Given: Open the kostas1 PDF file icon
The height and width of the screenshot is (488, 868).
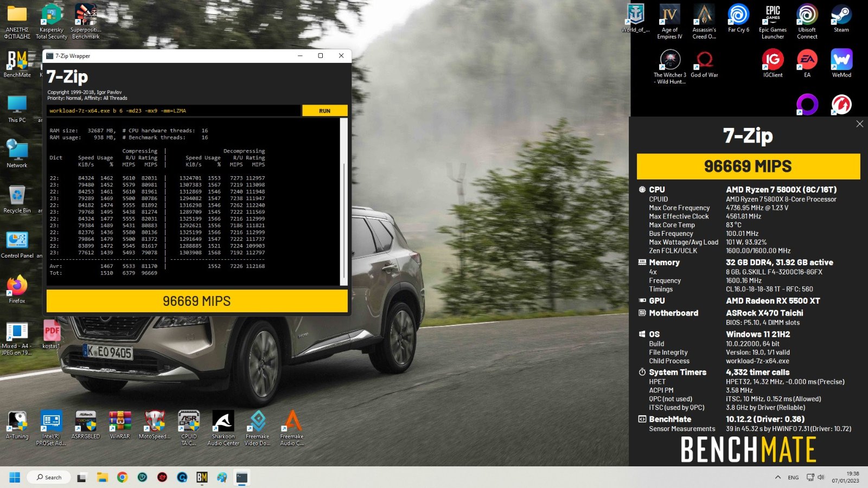Looking at the screenshot, I should click(x=52, y=334).
